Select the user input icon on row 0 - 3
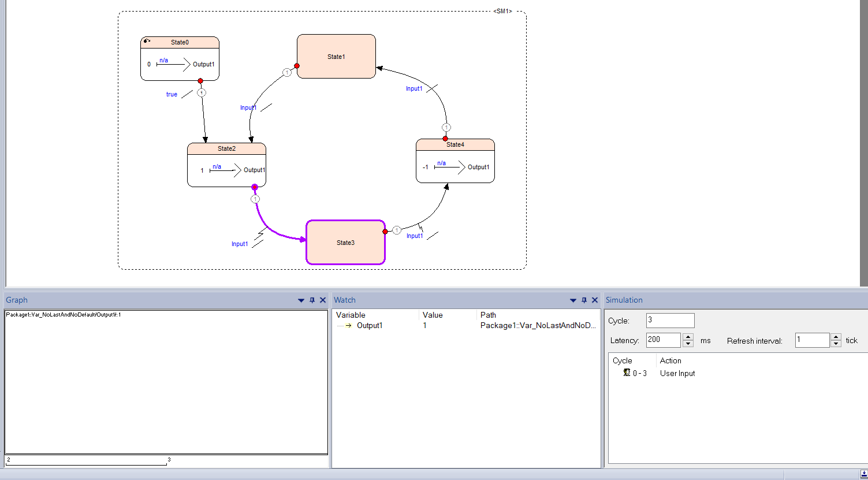This screenshot has width=868, height=480. click(x=627, y=373)
